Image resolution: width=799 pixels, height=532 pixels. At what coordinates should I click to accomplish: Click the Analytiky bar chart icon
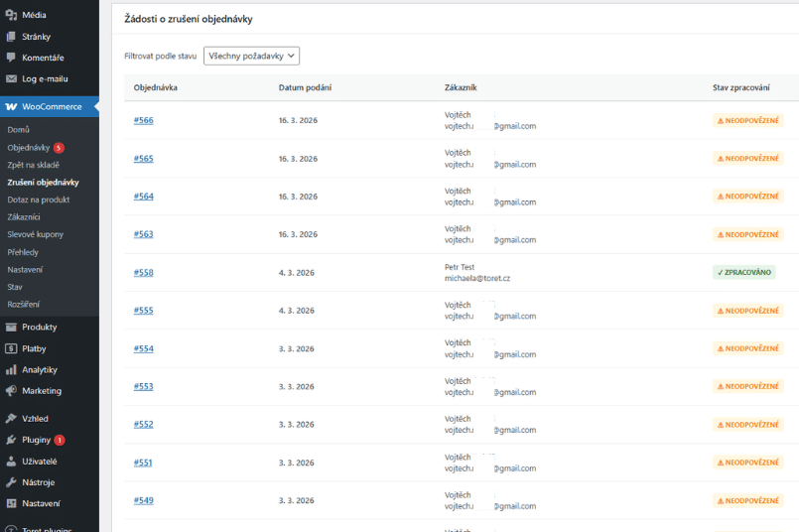click(x=11, y=370)
